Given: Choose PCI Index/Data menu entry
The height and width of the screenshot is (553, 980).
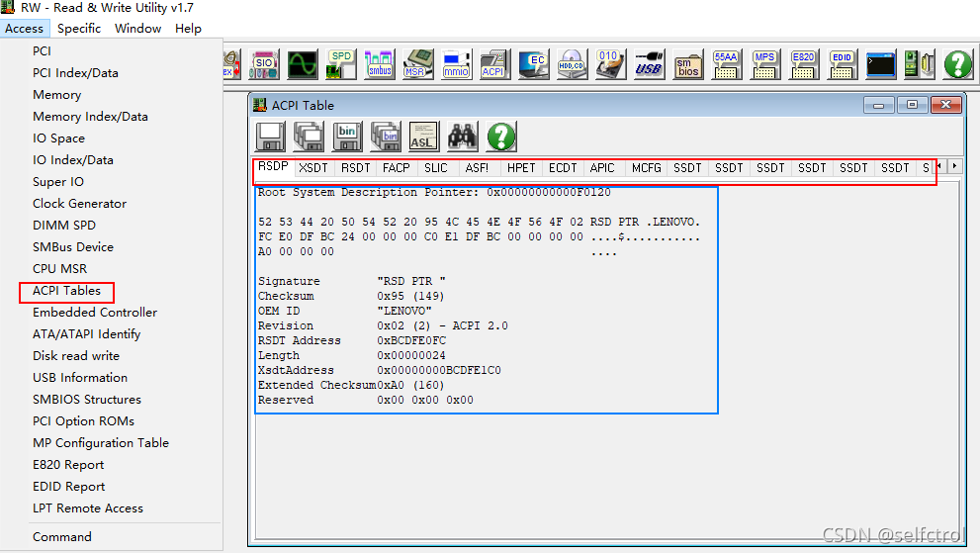Looking at the screenshot, I should coord(75,73).
